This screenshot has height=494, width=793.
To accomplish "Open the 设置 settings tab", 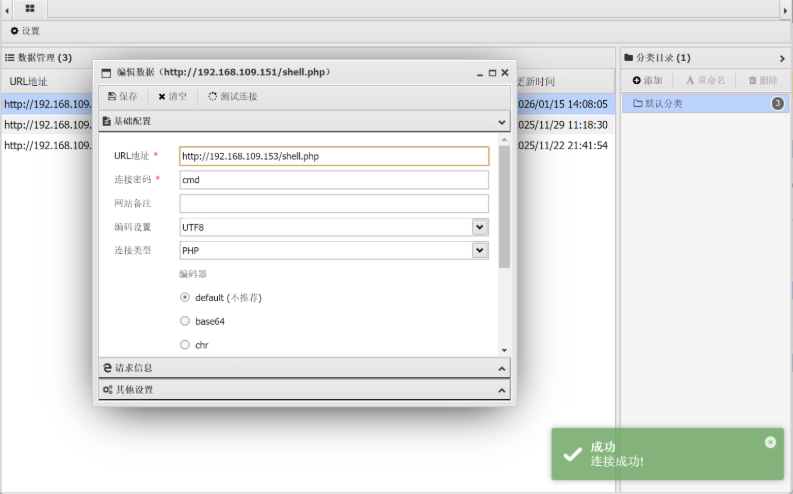I will tap(25, 31).
